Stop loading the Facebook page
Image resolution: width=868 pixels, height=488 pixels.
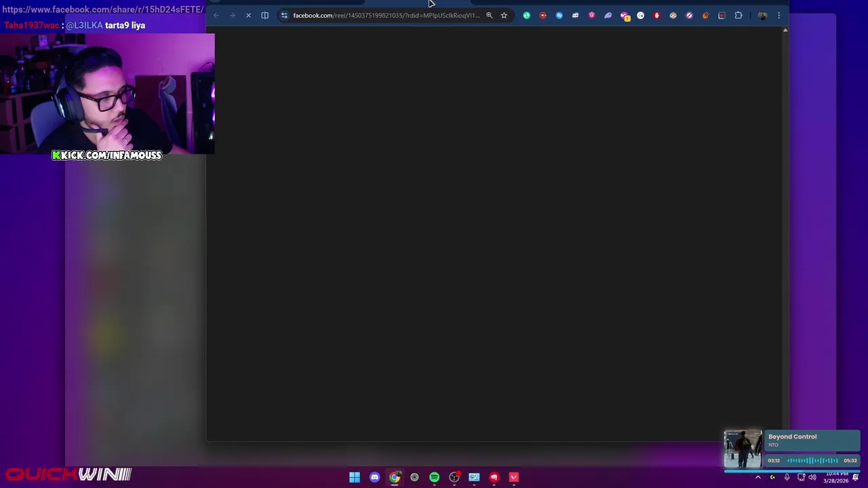coord(248,15)
